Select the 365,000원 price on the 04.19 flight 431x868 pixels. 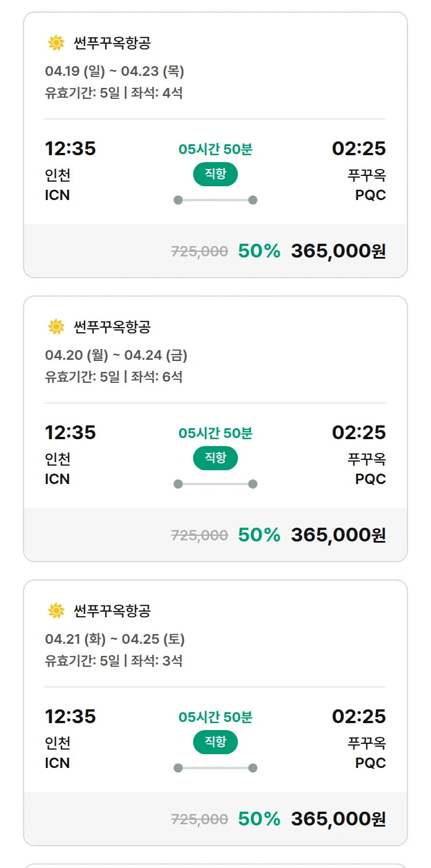338,251
